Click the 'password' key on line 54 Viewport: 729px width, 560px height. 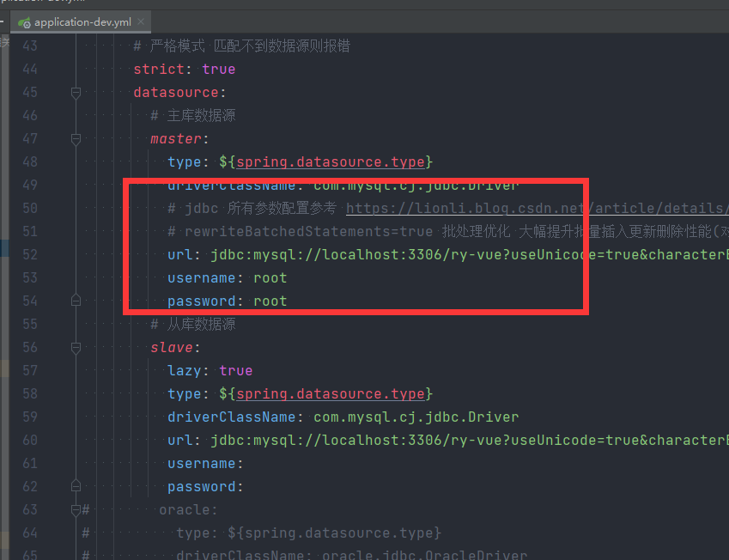click(201, 301)
